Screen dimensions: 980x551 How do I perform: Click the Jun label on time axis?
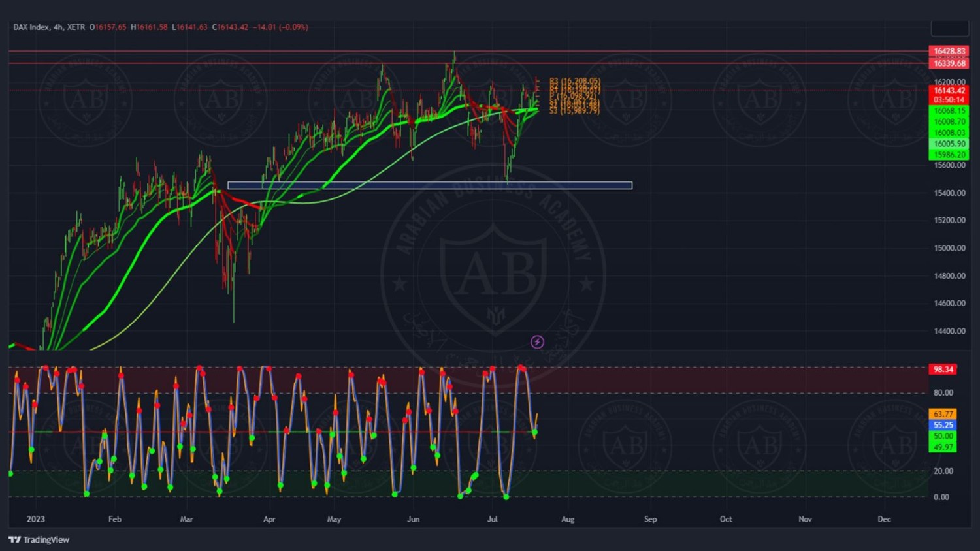[414, 520]
